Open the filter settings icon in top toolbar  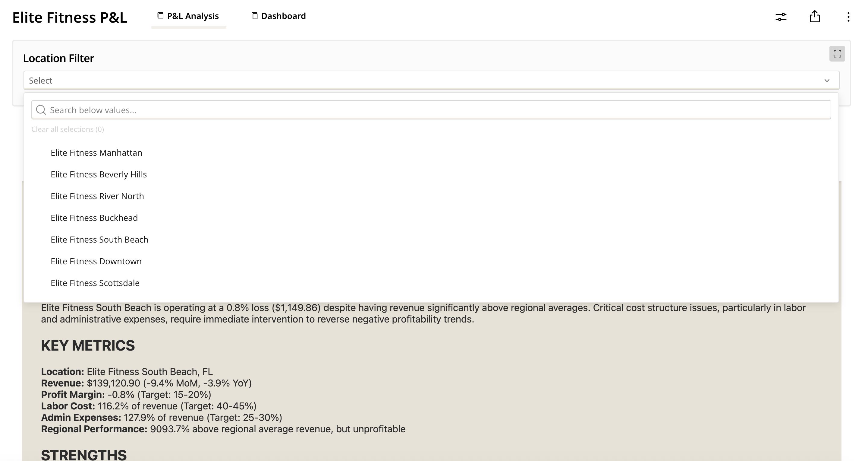coord(781,17)
